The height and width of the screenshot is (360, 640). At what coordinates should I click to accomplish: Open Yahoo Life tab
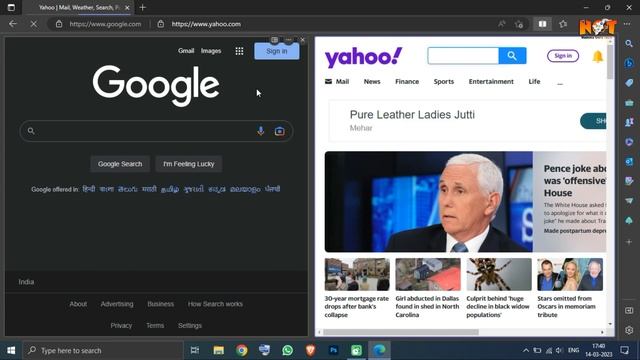pos(534,82)
